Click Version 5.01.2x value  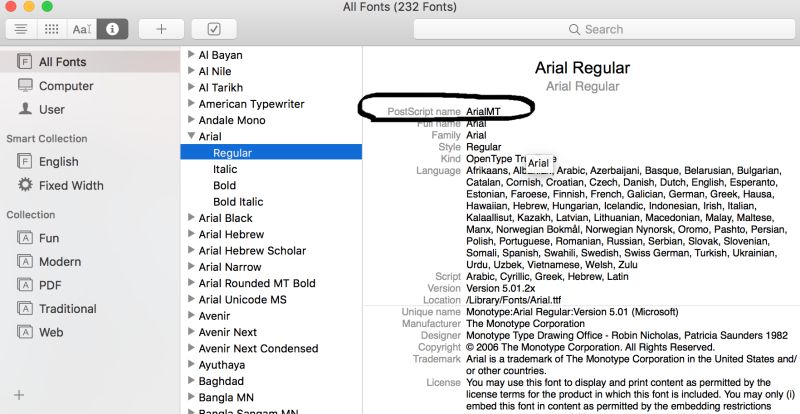click(x=501, y=288)
